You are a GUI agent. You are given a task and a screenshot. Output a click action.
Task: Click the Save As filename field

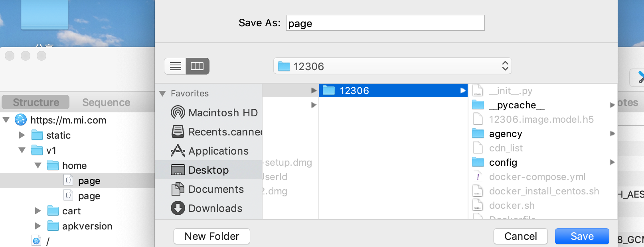click(x=385, y=23)
